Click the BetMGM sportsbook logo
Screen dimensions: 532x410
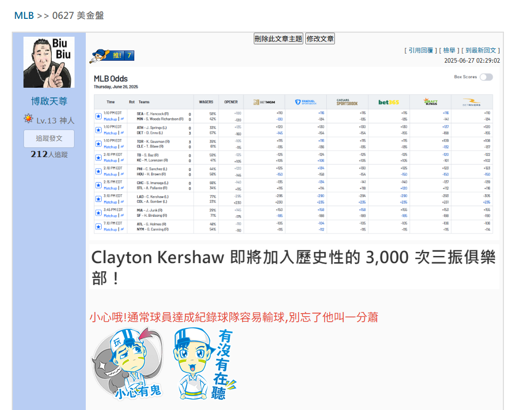(264, 102)
